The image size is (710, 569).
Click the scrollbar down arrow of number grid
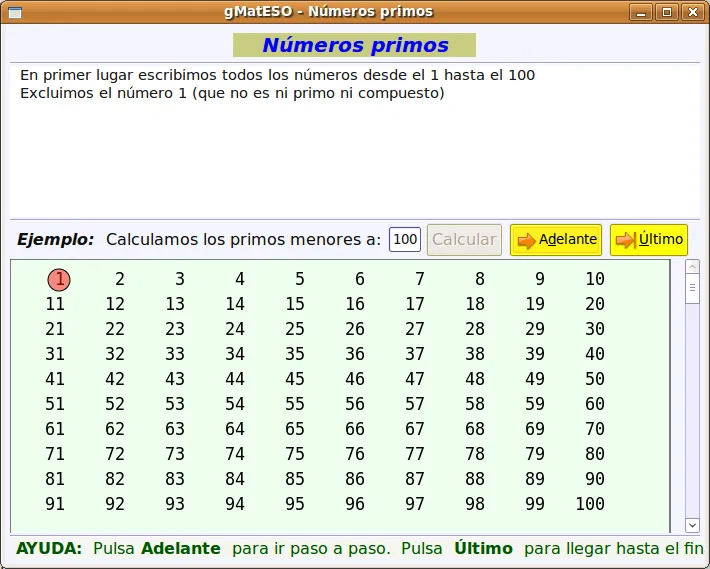click(692, 525)
